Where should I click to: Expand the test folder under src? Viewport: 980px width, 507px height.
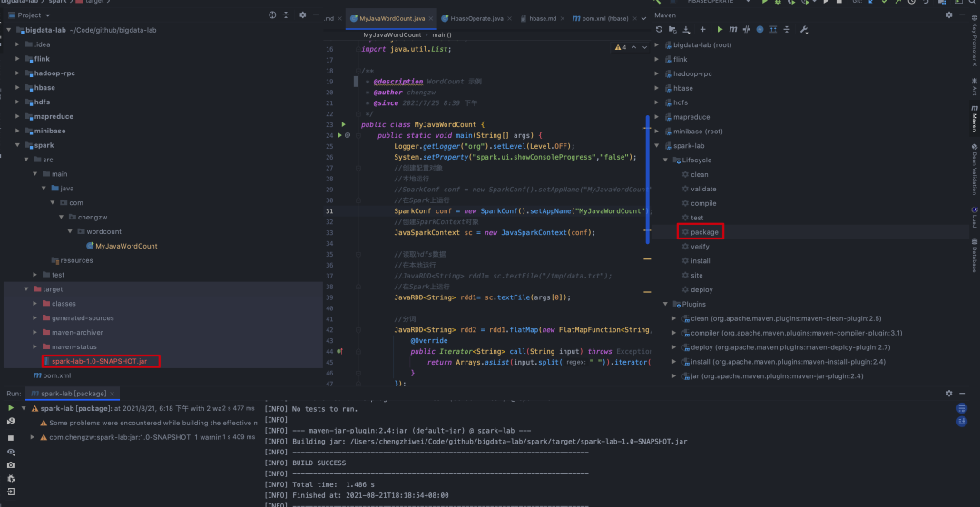(35, 275)
